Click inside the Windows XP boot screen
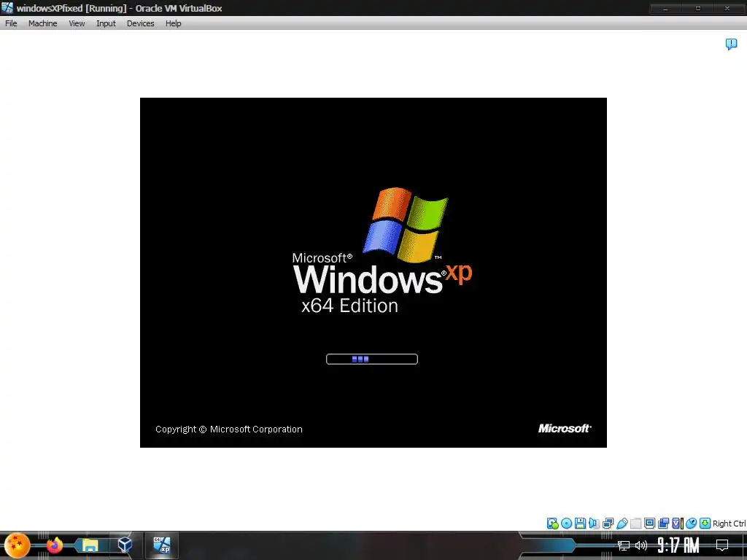 373,273
